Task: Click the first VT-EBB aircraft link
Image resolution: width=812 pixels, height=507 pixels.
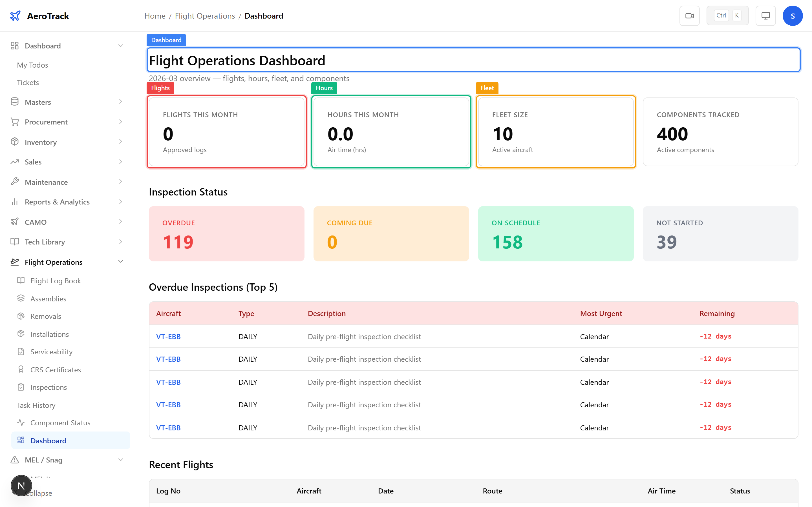Action: coord(168,336)
